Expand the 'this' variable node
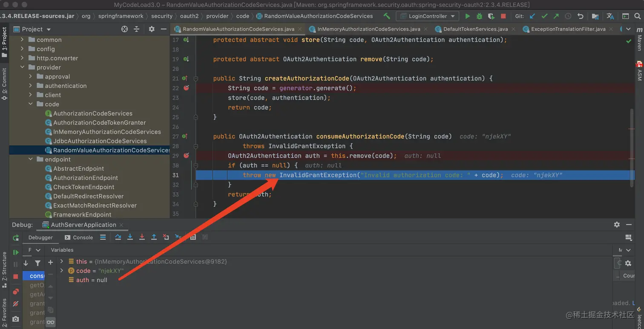The width and height of the screenshot is (644, 329). (62, 261)
